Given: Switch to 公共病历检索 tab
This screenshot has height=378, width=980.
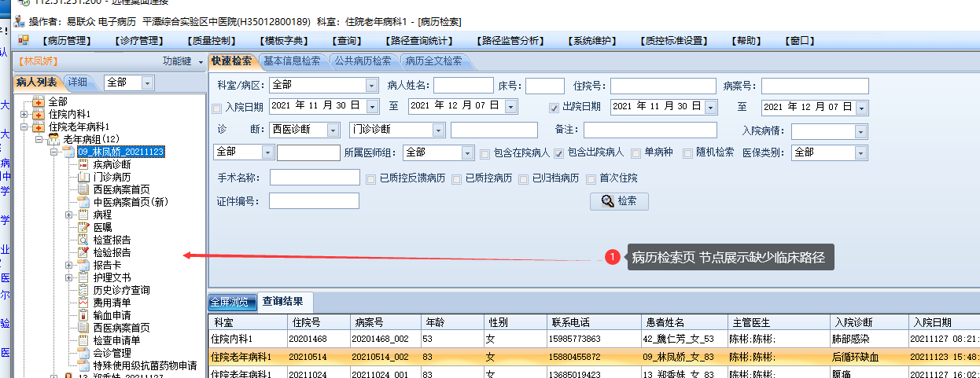Looking at the screenshot, I should tap(363, 61).
